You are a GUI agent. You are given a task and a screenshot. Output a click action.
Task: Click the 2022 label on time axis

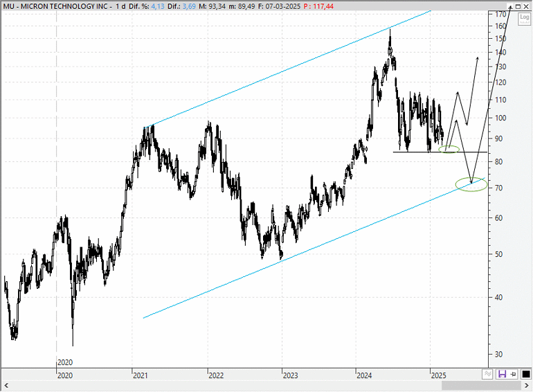[x=216, y=375]
